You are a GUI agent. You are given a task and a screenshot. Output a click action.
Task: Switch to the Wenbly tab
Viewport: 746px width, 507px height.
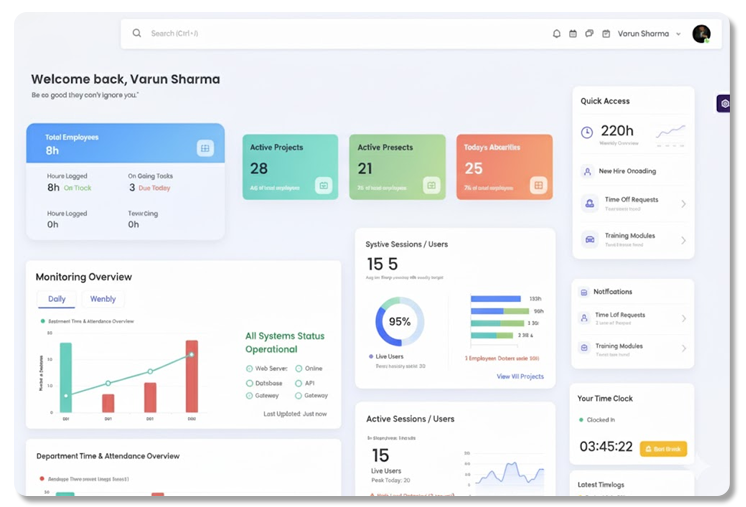(x=103, y=299)
